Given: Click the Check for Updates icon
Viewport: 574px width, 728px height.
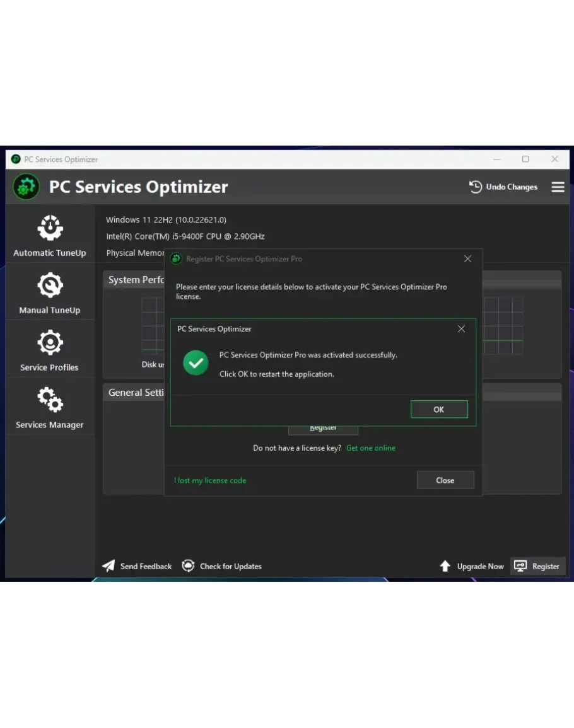Looking at the screenshot, I should pyautogui.click(x=188, y=566).
